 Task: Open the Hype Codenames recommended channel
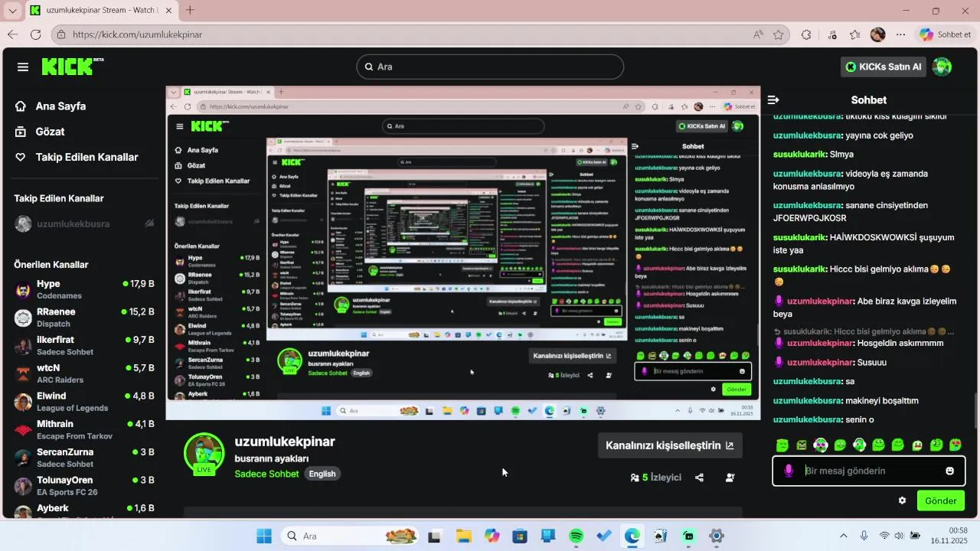click(84, 289)
